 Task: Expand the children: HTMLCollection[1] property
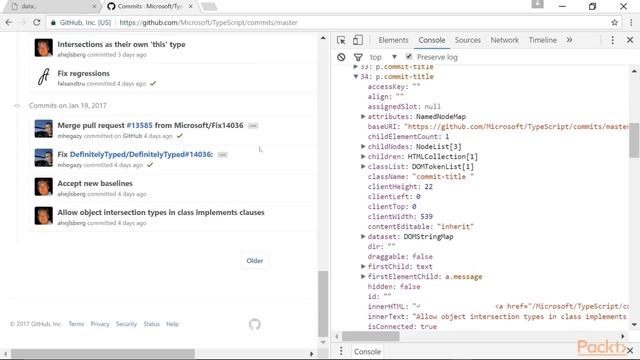coord(363,157)
